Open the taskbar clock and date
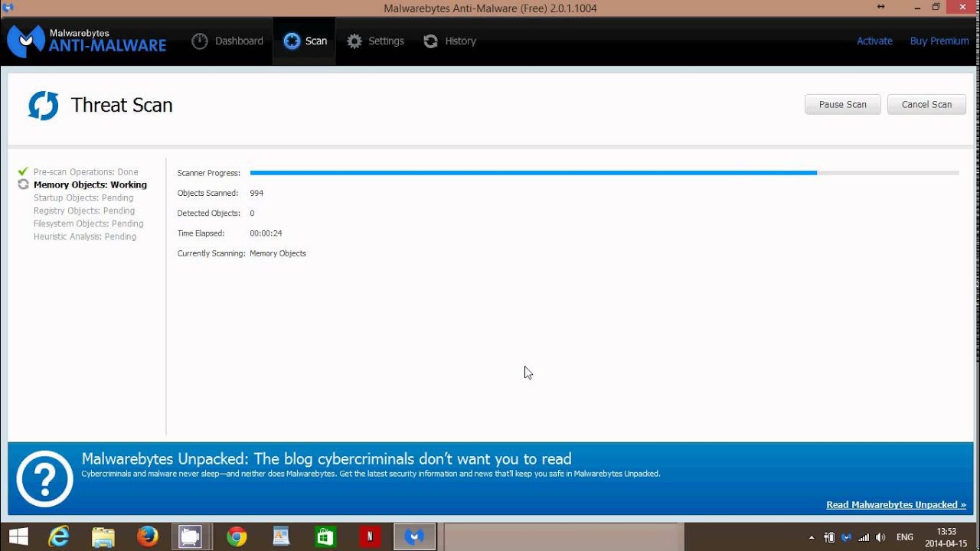The height and width of the screenshot is (551, 980). [x=946, y=537]
